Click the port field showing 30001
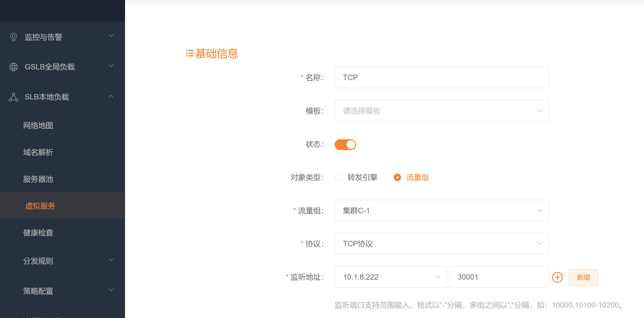The width and height of the screenshot is (644, 318). click(498, 277)
